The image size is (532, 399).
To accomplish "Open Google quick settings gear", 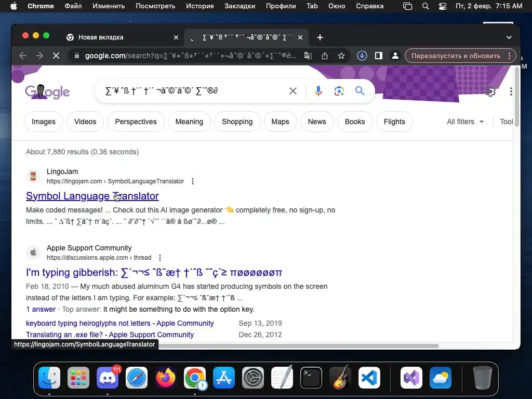I will coord(490,91).
